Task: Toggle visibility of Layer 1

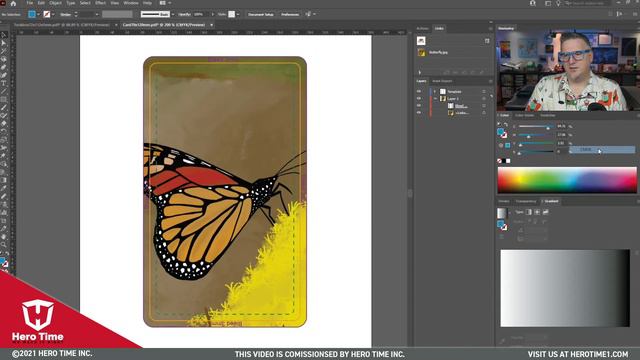Action: pyautogui.click(x=419, y=99)
